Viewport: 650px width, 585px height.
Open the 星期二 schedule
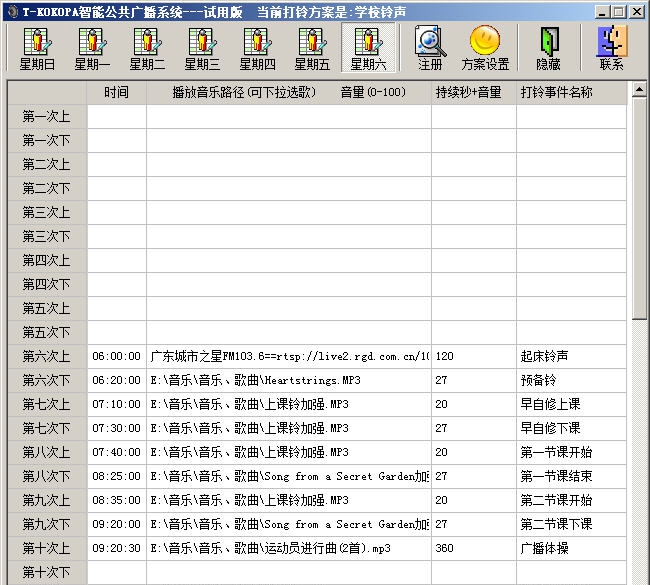tap(147, 49)
